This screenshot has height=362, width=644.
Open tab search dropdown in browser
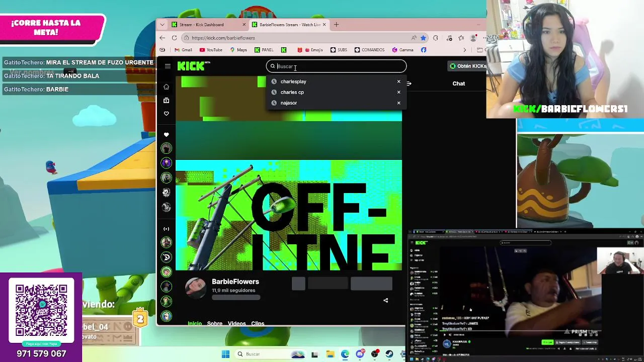point(162,25)
